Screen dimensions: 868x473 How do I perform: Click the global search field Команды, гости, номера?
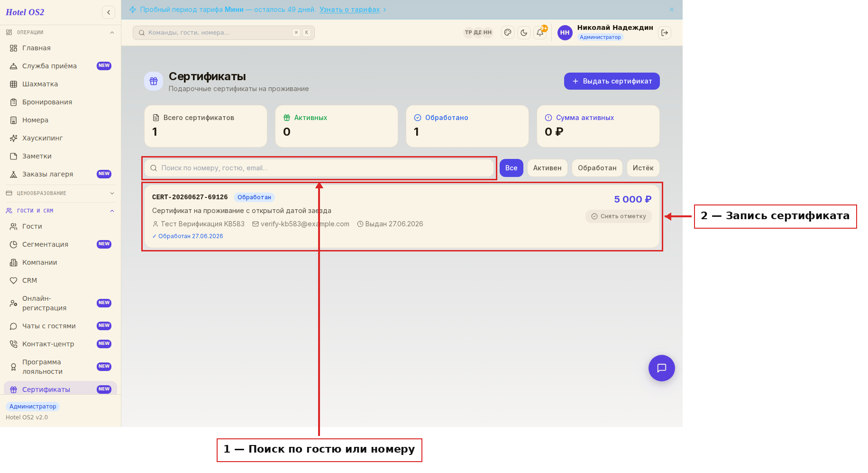pos(224,33)
